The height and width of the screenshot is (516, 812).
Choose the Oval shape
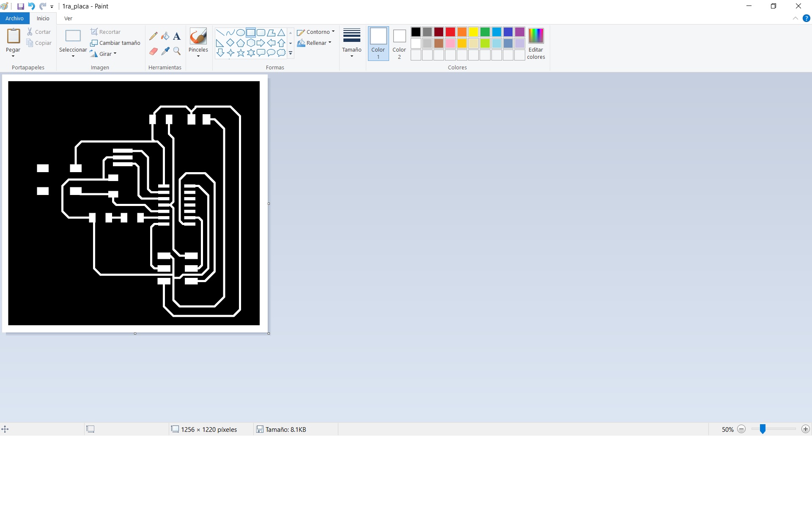(240, 33)
